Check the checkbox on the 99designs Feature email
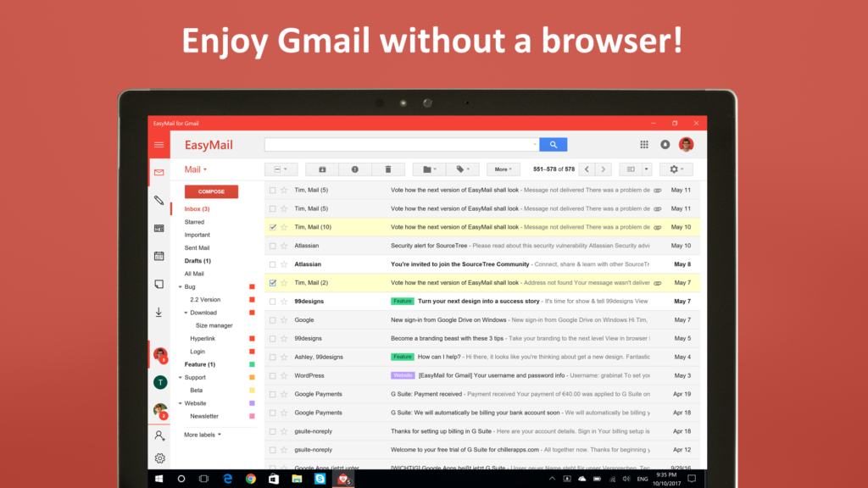 tap(271, 301)
